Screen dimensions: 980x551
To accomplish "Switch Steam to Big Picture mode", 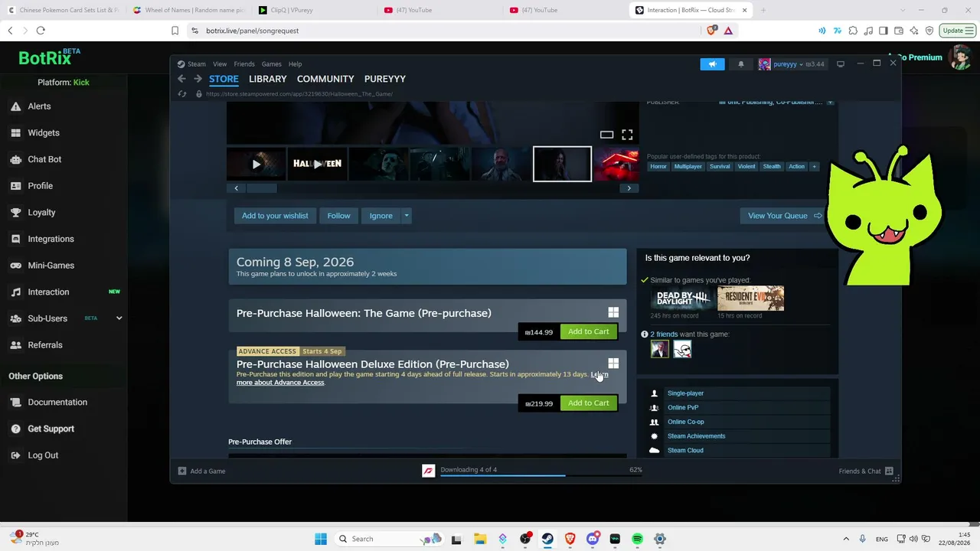I will click(841, 64).
